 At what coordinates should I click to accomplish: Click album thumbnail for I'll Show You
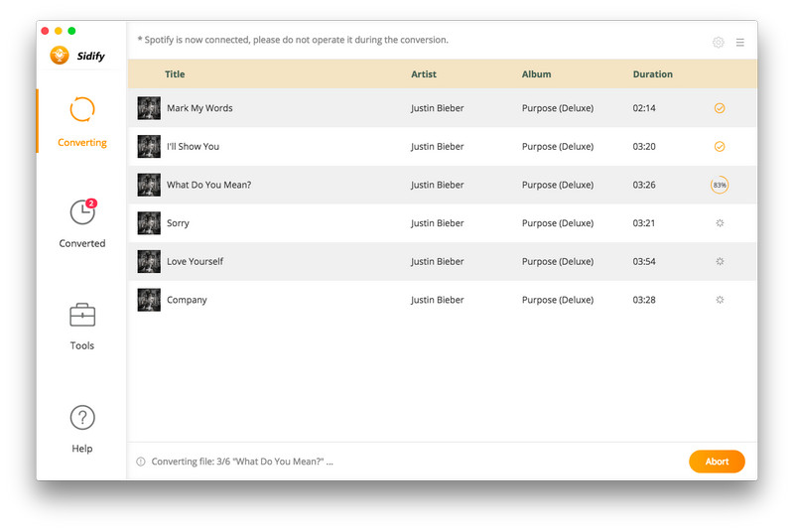point(149,146)
